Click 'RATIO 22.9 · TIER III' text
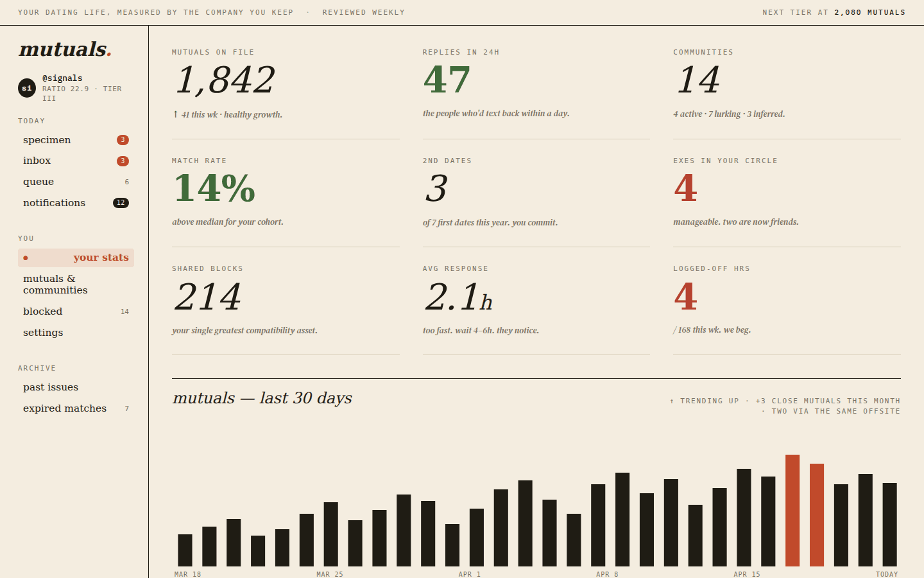 click(x=82, y=93)
